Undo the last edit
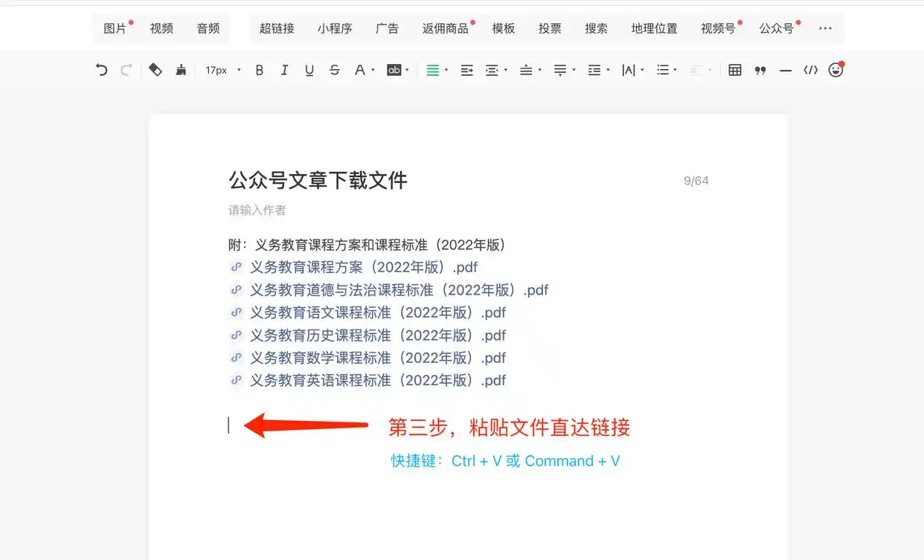Viewport: 924px width, 560px height. [x=102, y=70]
